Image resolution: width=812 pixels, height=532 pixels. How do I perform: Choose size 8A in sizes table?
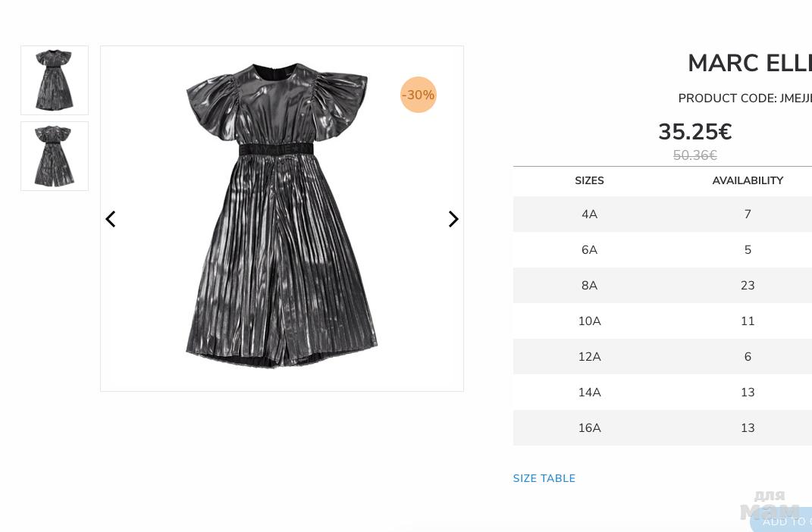coord(589,286)
